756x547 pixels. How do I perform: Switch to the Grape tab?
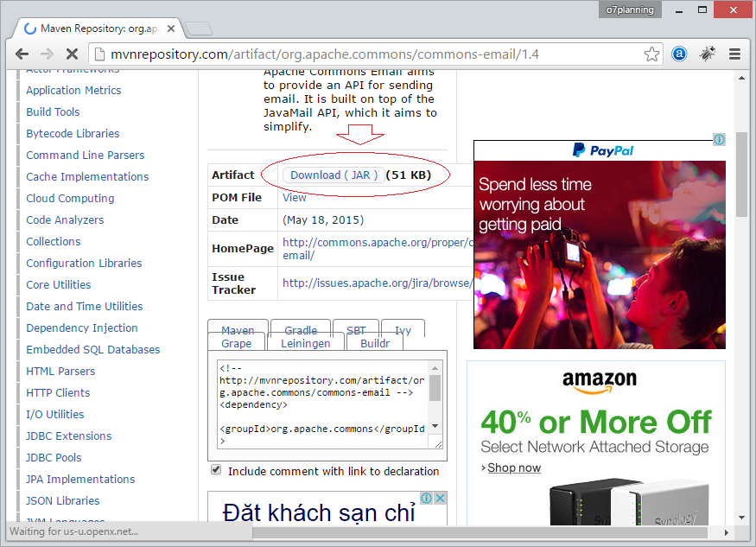236,343
